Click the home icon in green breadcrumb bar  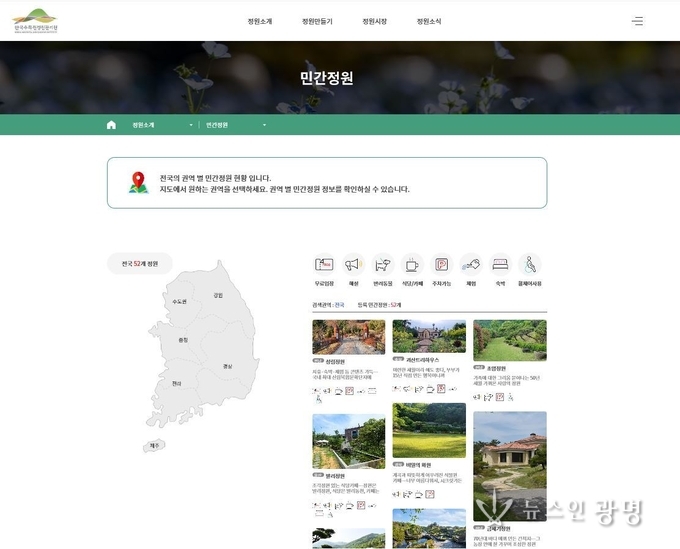[111, 125]
